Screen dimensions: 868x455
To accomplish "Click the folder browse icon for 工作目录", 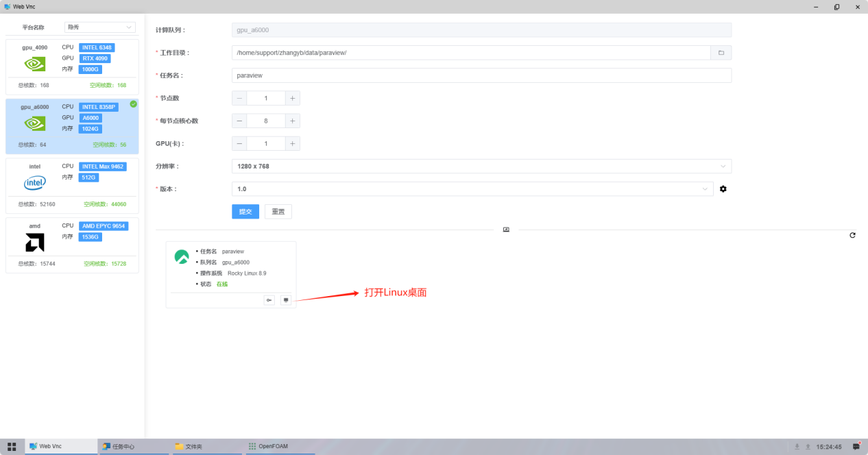I will pos(721,53).
